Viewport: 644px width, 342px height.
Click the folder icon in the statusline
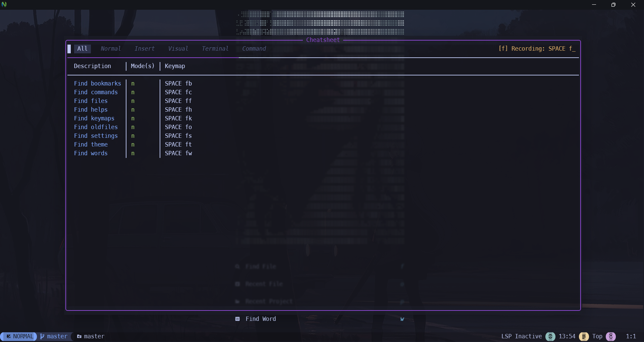click(x=79, y=336)
